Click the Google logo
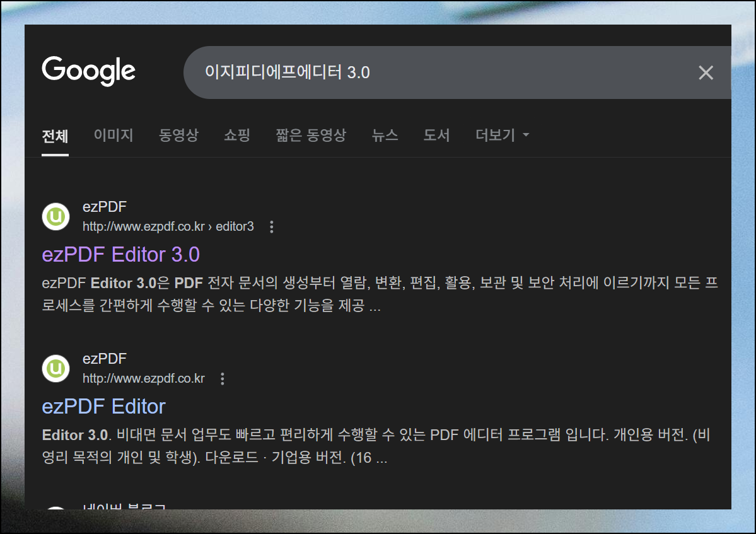The width and height of the screenshot is (756, 534). point(89,71)
